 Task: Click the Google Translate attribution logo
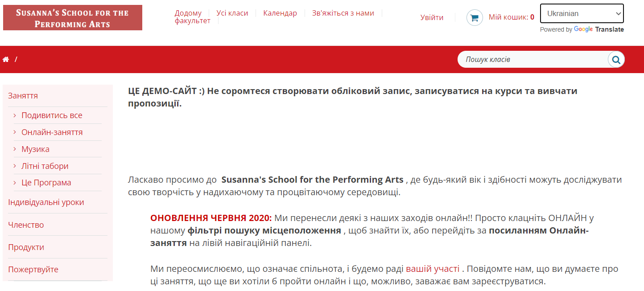pos(599,29)
